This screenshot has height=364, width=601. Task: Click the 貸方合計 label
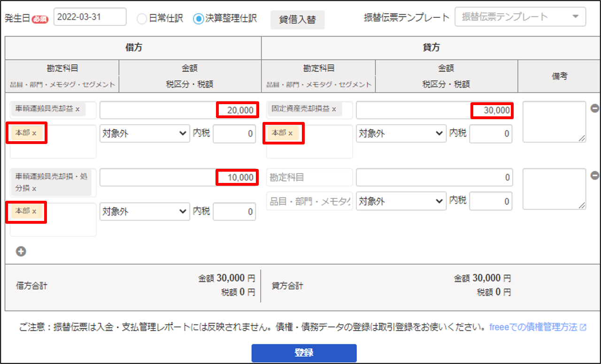coord(287,286)
